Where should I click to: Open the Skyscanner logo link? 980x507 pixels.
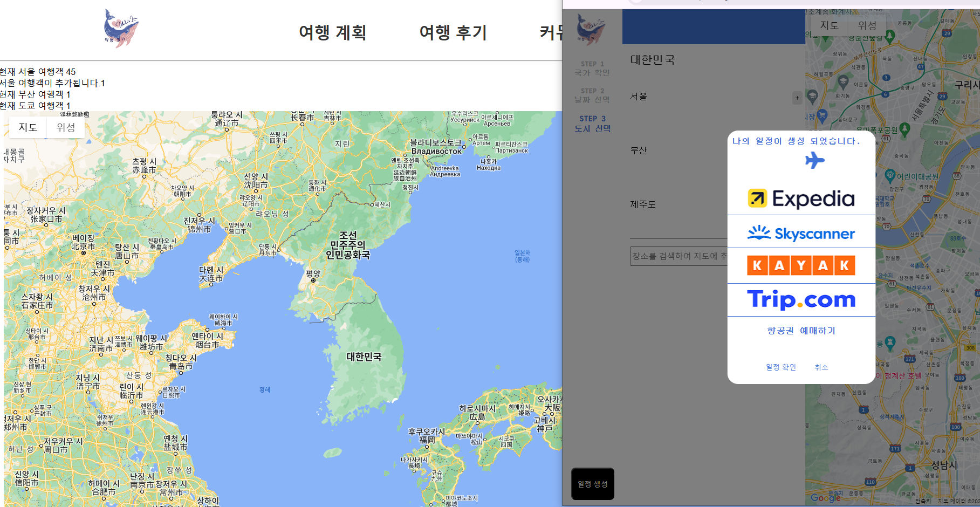(x=801, y=232)
